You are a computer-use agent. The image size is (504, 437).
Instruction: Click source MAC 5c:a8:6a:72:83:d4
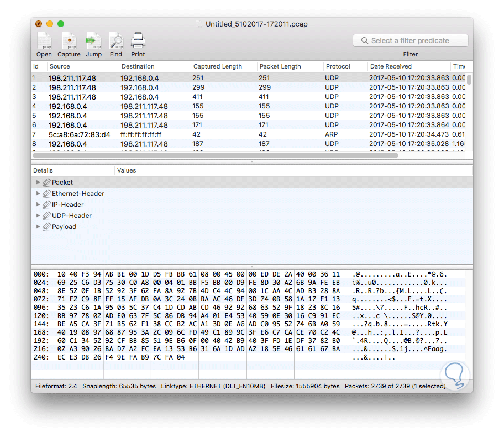80,134
